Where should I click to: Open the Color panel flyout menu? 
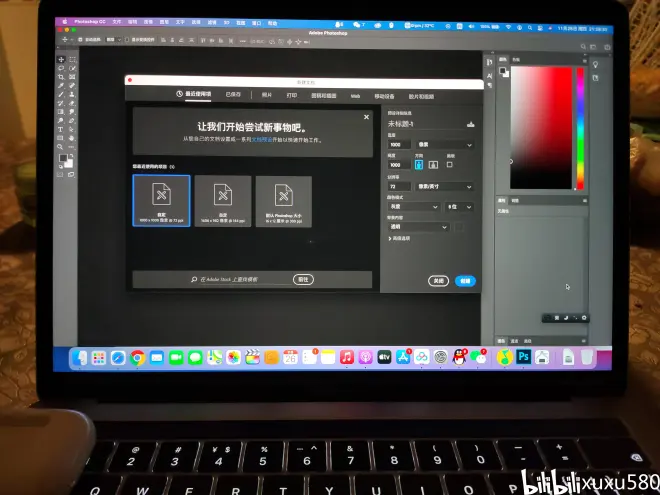(x=584, y=61)
